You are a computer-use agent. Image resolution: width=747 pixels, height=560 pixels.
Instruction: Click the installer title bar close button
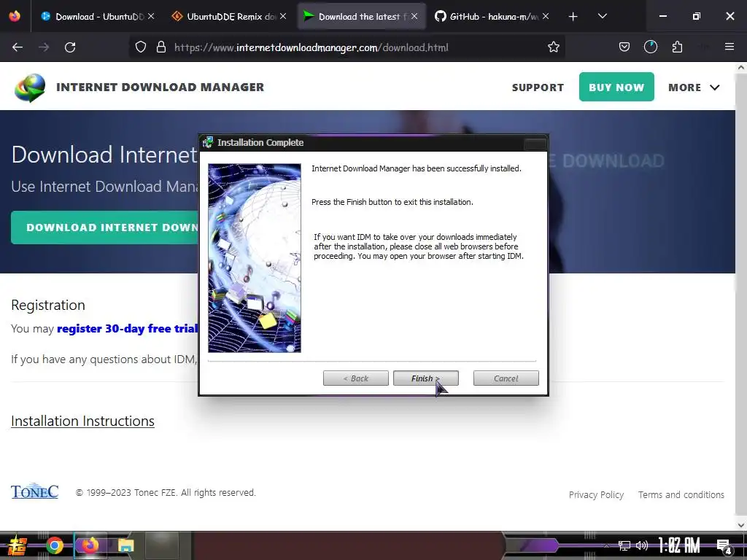pos(535,144)
